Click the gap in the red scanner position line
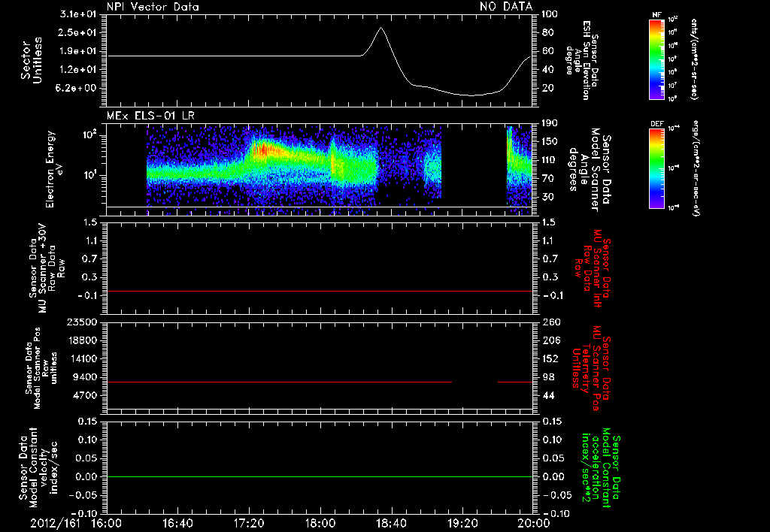Screen dimensions: 770x532 coord(475,382)
